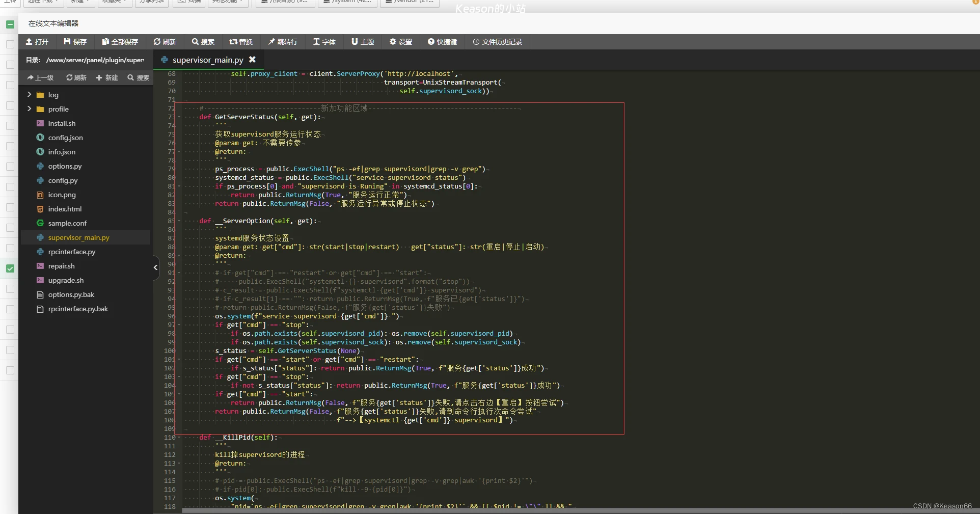Open 设置 settings gear
This screenshot has height=514, width=980.
coord(400,42)
